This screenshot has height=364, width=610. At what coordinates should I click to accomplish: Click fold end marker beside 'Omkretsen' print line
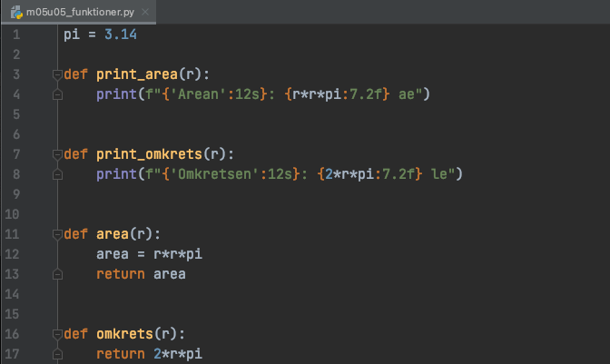tap(57, 174)
